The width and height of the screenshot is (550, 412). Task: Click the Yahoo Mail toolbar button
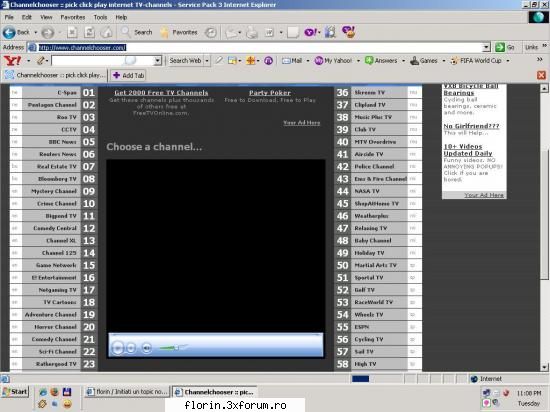(x=292, y=61)
